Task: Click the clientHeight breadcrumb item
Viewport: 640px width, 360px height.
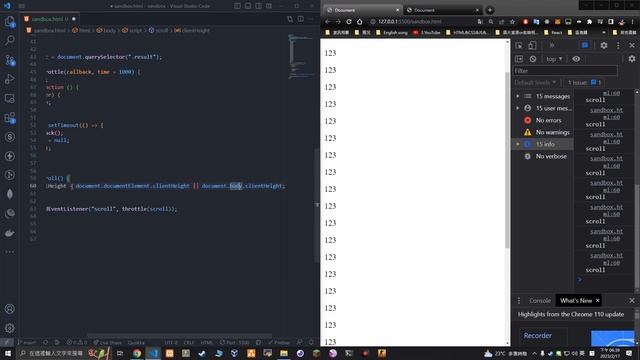Action: pyautogui.click(x=192, y=30)
